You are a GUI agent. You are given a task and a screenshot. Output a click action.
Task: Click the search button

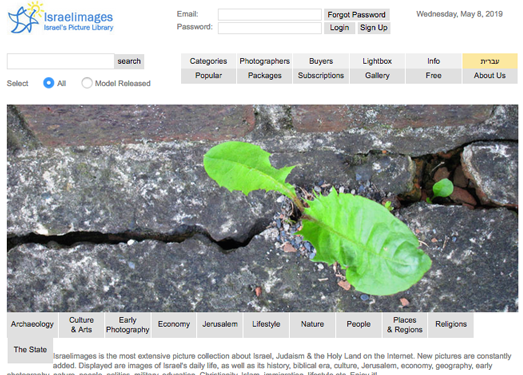click(x=129, y=61)
